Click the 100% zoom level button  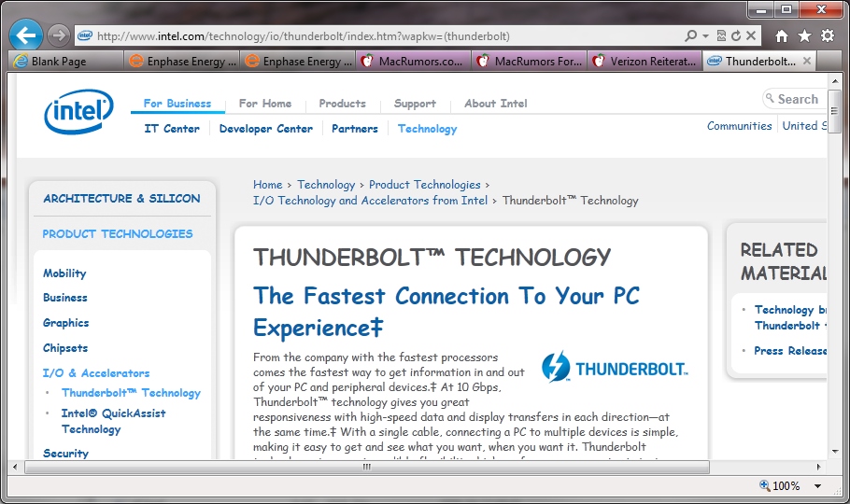click(x=780, y=485)
